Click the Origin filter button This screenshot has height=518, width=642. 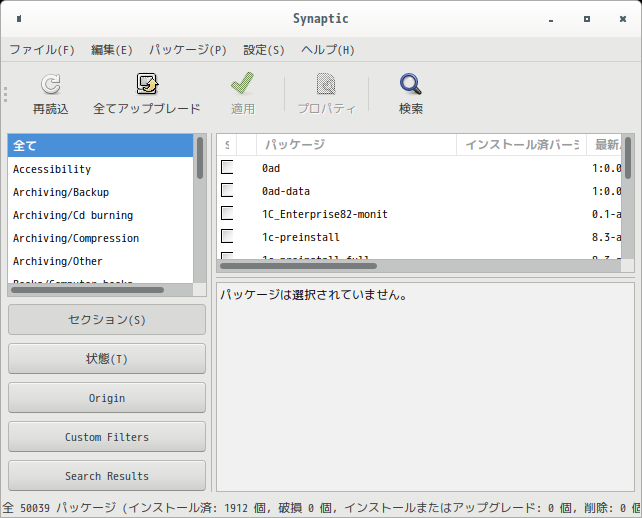click(x=107, y=398)
